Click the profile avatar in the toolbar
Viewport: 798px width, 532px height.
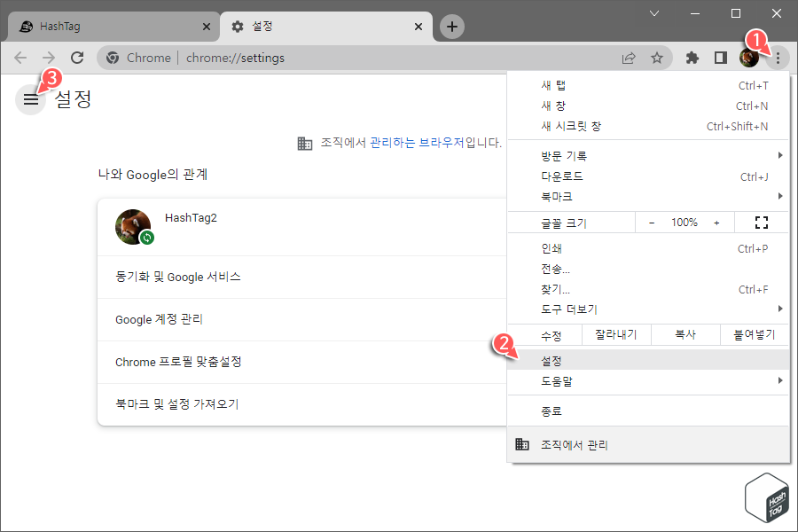coord(749,57)
